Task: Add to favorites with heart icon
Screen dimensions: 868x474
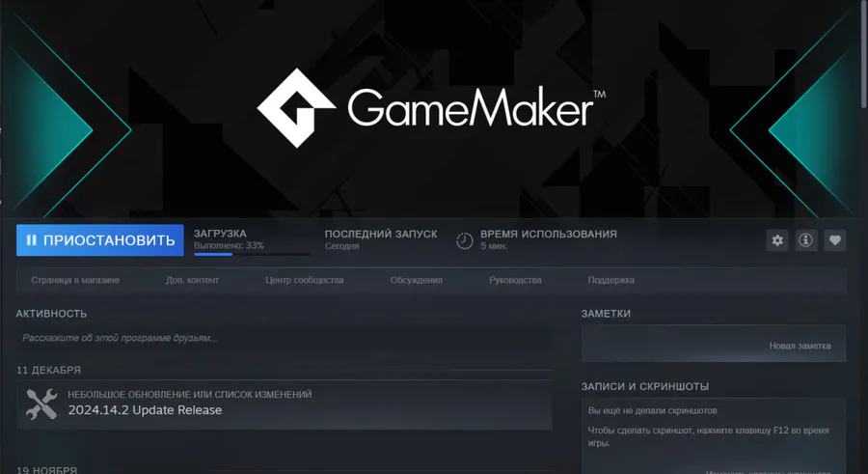Action: click(x=835, y=240)
